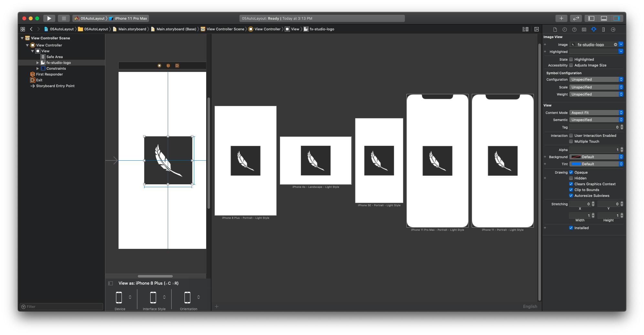The image size is (644, 335).
Task: Open the code review arrows button
Action: (576, 18)
